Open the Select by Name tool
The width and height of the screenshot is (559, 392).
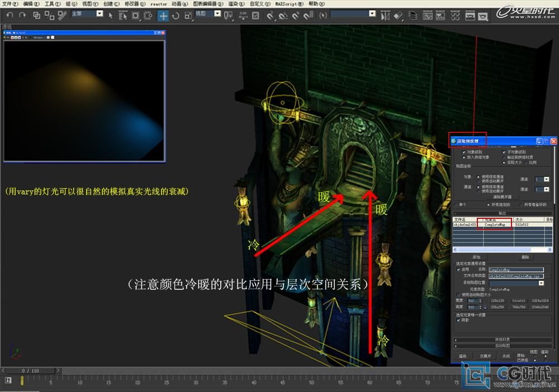[122, 16]
